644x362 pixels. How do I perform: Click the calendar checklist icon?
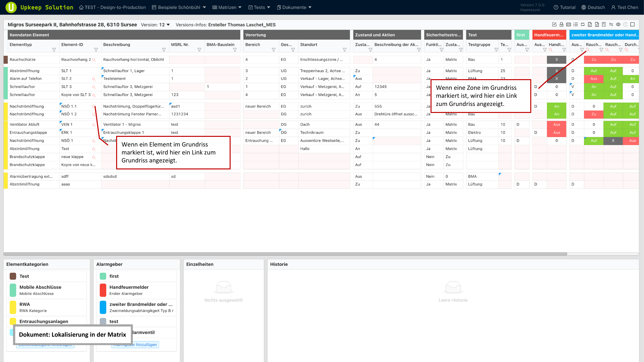568,24
